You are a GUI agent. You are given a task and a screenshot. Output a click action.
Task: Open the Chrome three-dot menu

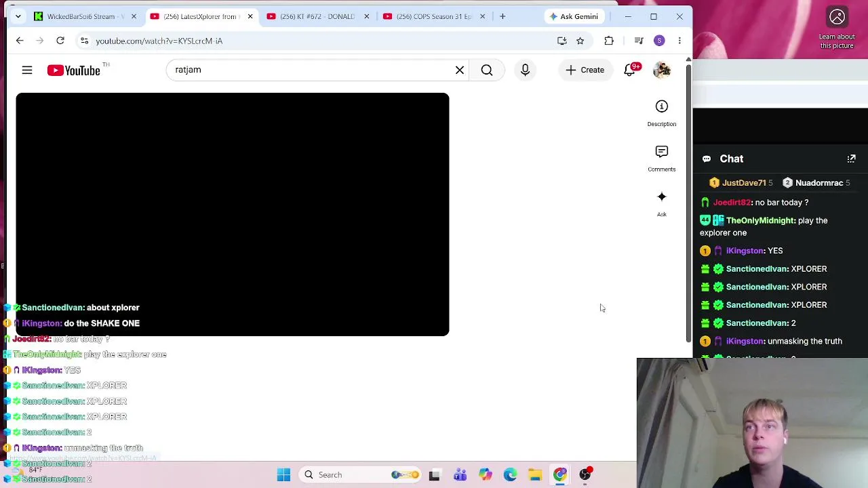point(679,41)
